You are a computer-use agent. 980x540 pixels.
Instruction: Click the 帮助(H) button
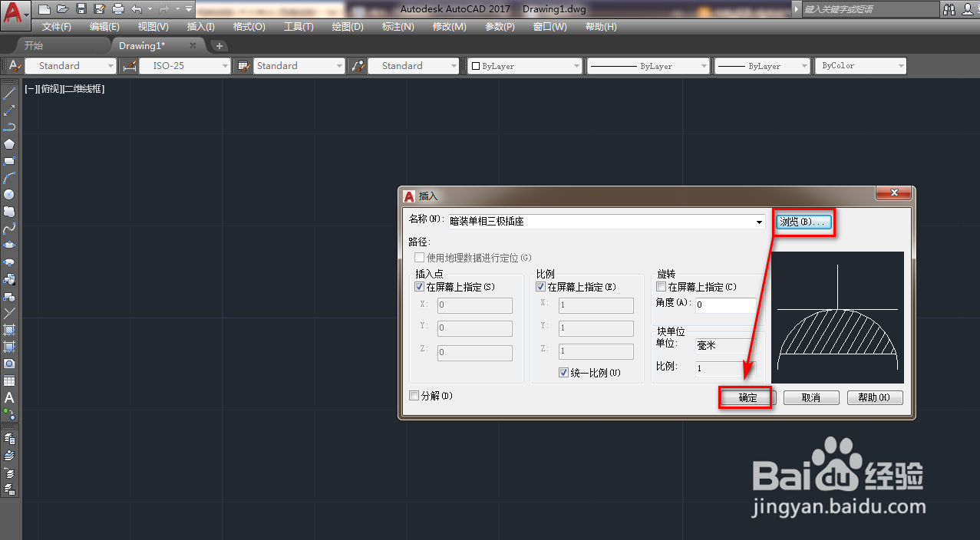875,397
